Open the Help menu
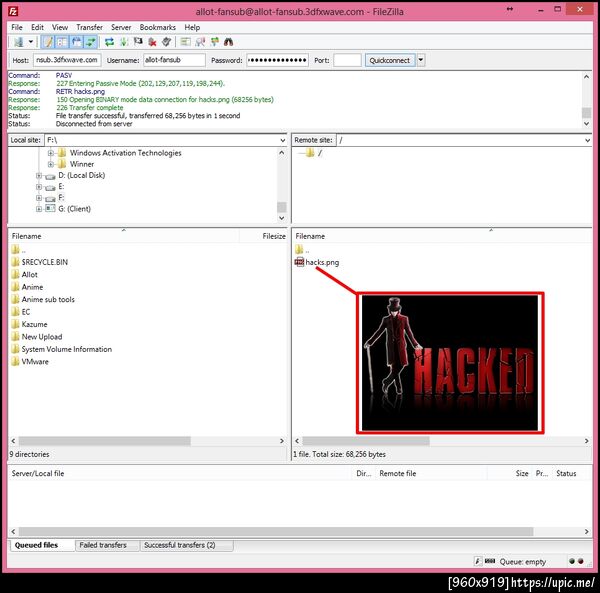The image size is (600, 593). click(192, 27)
